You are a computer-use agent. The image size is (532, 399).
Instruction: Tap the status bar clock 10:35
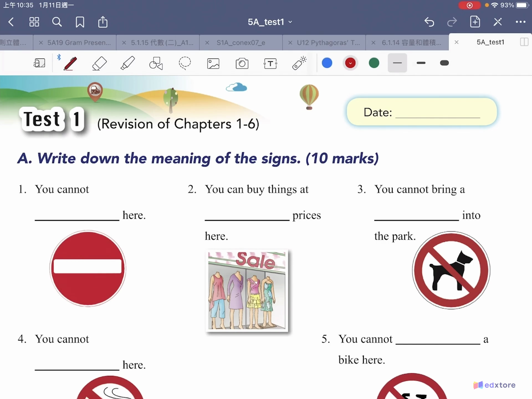click(x=18, y=5)
